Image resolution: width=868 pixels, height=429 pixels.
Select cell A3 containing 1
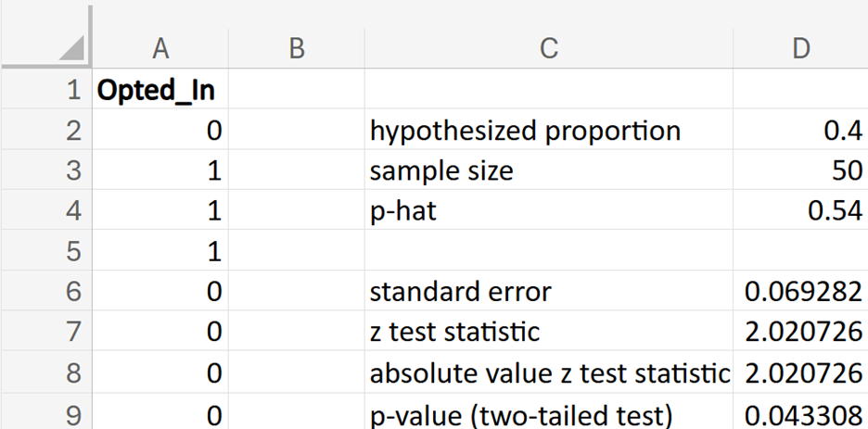pos(160,170)
